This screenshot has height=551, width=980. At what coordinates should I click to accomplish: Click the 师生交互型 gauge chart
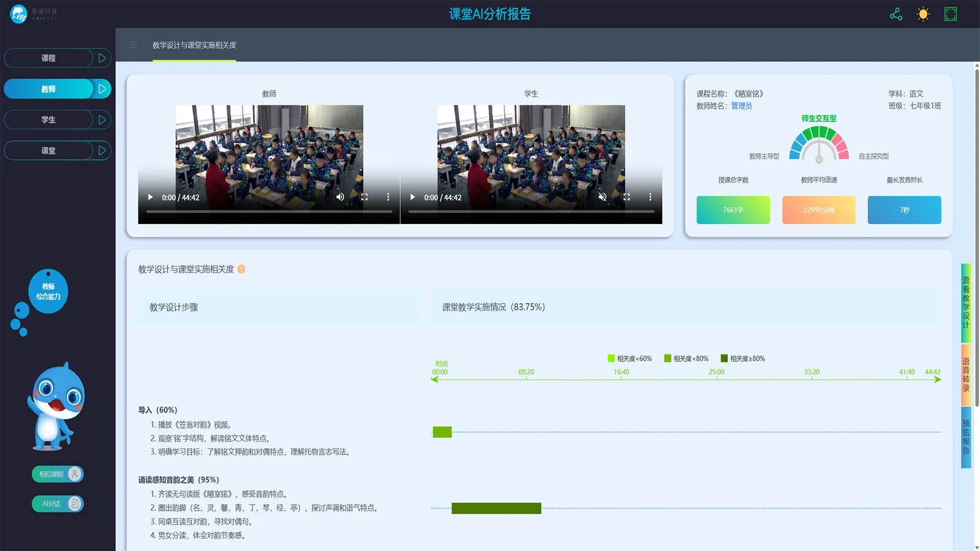pyautogui.click(x=819, y=144)
